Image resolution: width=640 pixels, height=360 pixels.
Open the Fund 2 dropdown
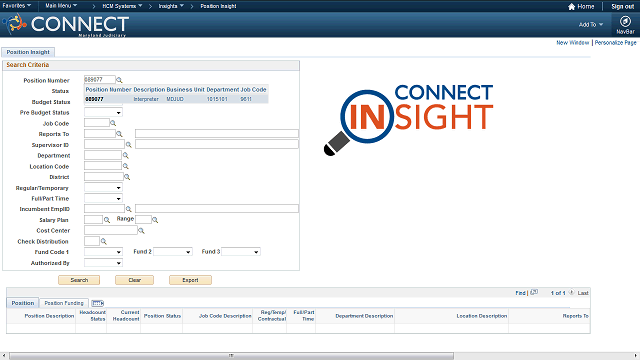[172, 252]
